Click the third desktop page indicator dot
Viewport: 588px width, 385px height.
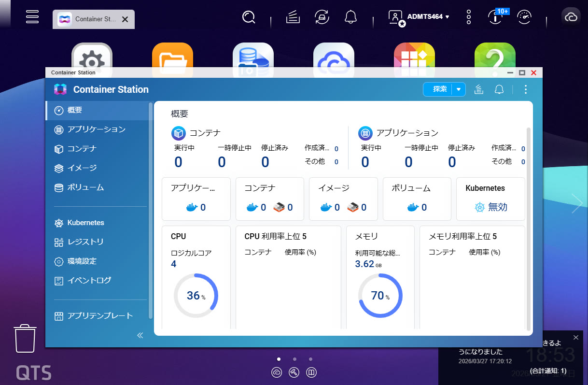point(310,359)
